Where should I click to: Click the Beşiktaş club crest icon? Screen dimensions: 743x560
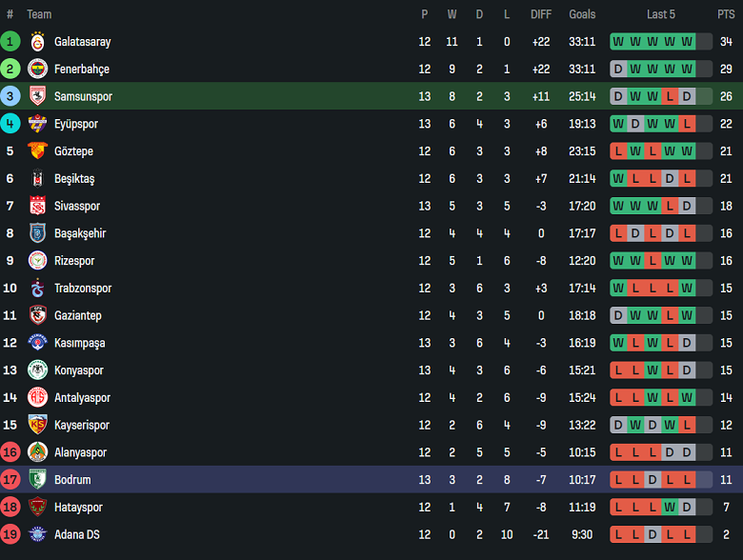(38, 178)
